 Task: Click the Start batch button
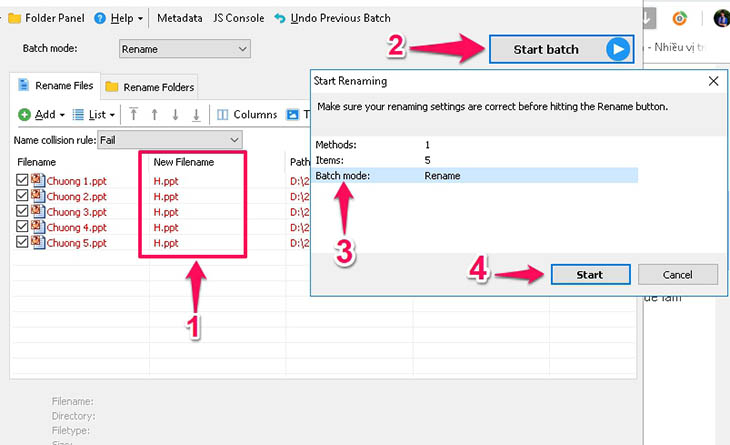point(561,49)
